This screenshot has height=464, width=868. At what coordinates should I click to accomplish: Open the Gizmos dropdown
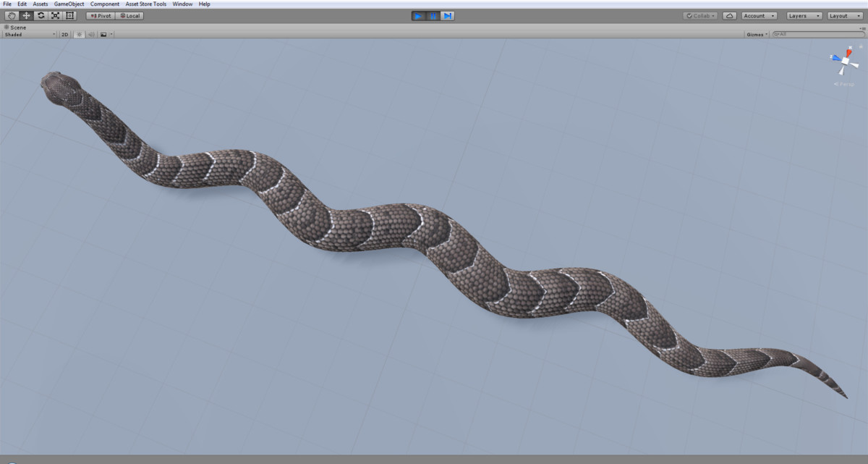pos(755,33)
